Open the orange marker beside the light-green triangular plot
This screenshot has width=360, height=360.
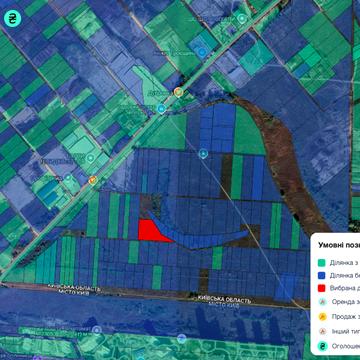pyautogui.click(x=179, y=92)
